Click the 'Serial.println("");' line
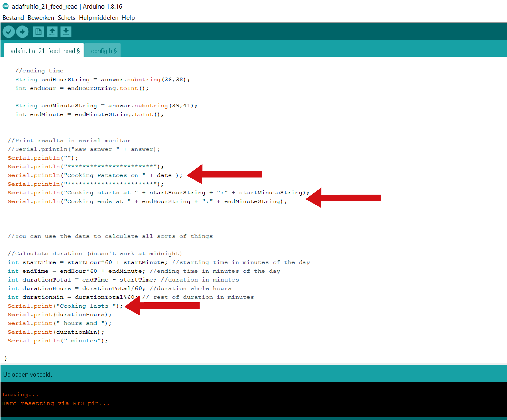This screenshot has height=420, width=507. pyautogui.click(x=43, y=158)
